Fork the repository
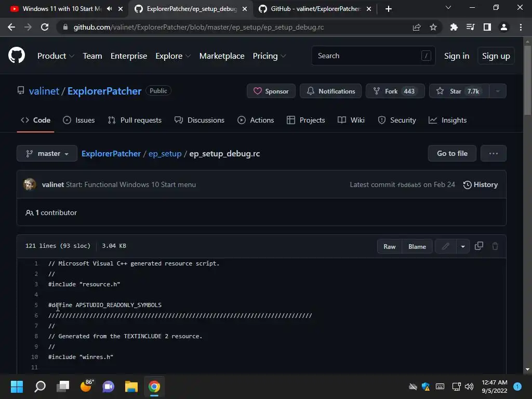532x399 pixels. coord(395,91)
